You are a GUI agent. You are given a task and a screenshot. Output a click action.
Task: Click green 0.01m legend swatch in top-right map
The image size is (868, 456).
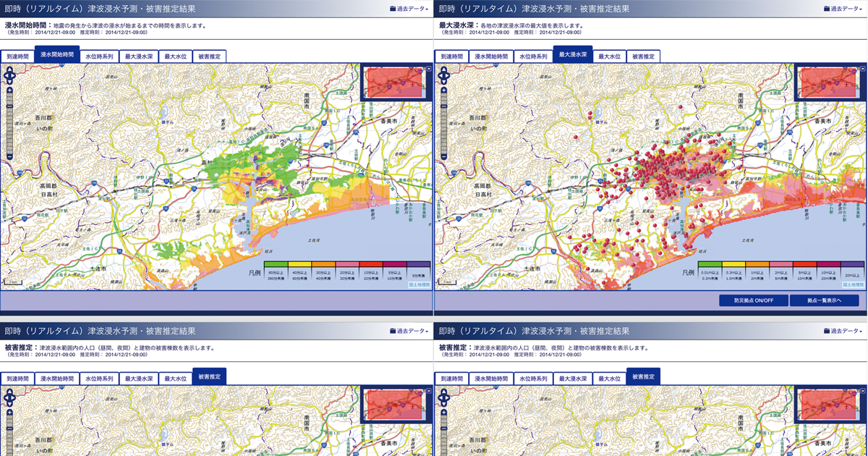[710, 265]
